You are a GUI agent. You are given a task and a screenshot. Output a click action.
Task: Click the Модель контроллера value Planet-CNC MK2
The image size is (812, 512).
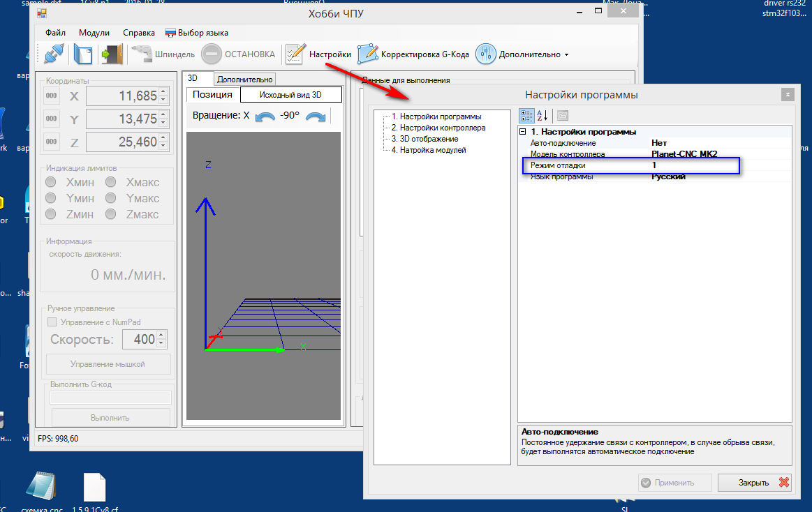pyautogui.click(x=684, y=153)
